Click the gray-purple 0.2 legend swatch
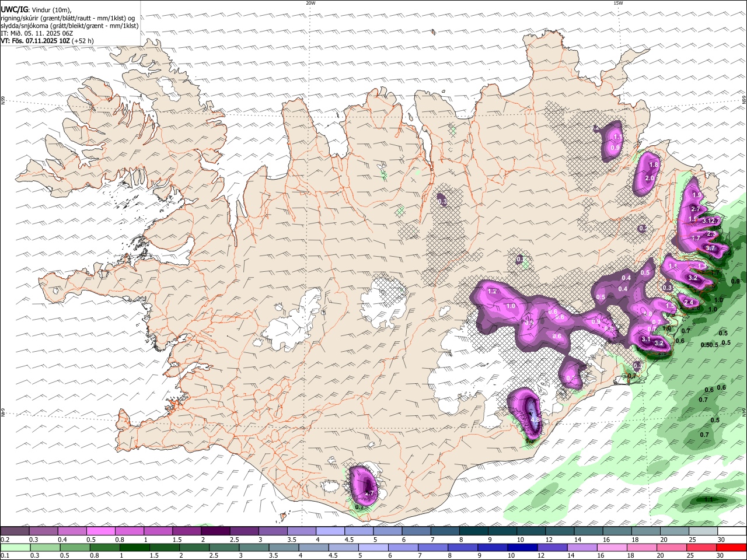 pos(15,531)
